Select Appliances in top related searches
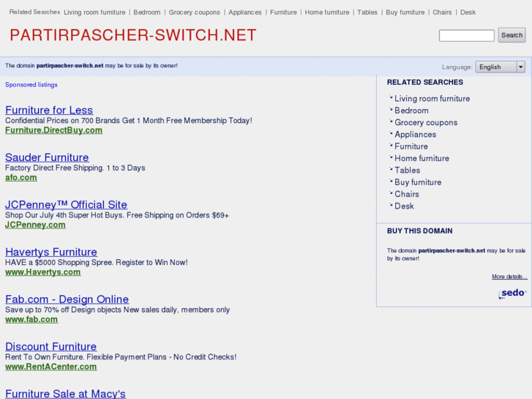The image size is (532, 399). [x=245, y=12]
